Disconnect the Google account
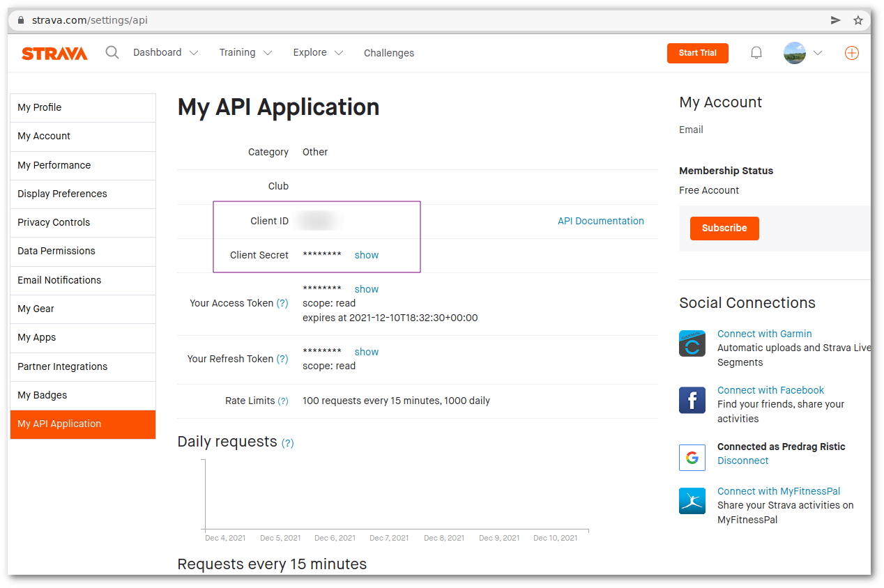The image size is (884, 588). pyautogui.click(x=743, y=461)
